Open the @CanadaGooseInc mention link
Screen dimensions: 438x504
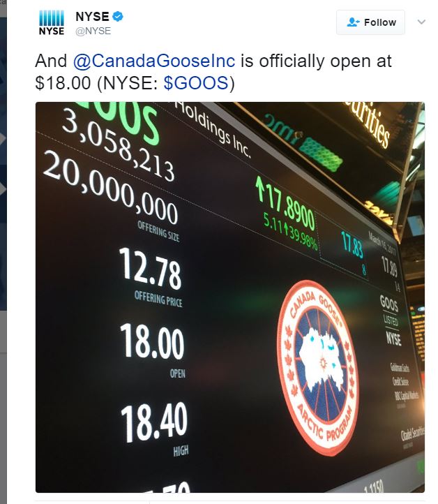tap(154, 61)
